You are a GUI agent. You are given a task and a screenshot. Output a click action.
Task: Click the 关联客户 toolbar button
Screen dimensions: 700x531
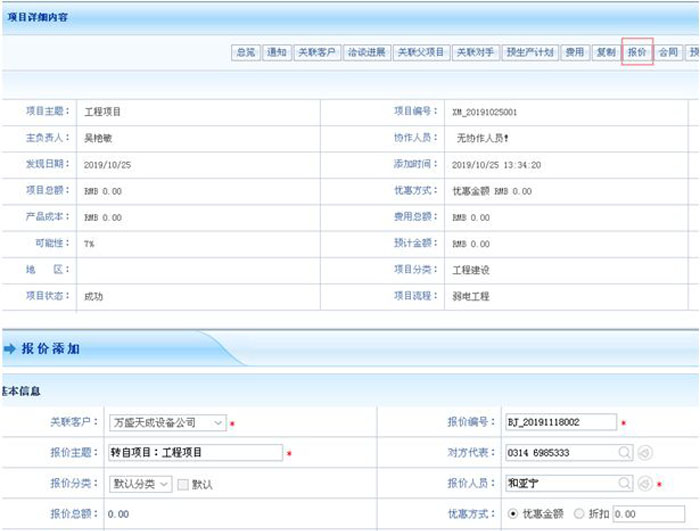318,52
